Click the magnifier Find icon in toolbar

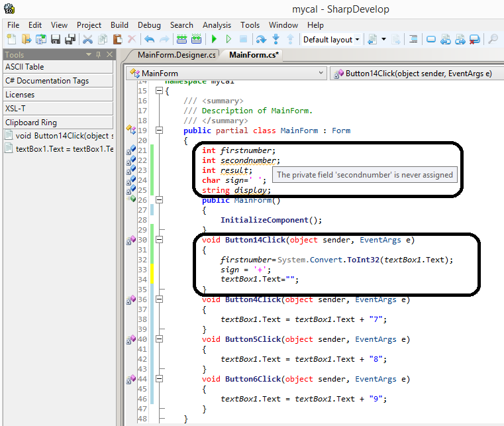click(x=493, y=40)
